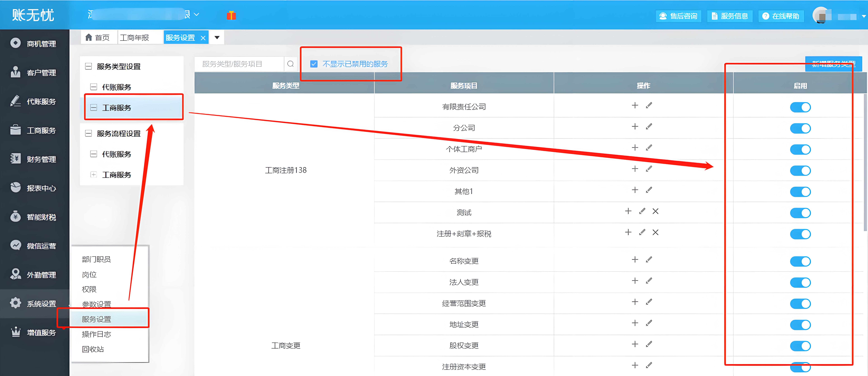This screenshot has height=376, width=868.
Task: Close the 服务设置 tab
Action: 203,38
